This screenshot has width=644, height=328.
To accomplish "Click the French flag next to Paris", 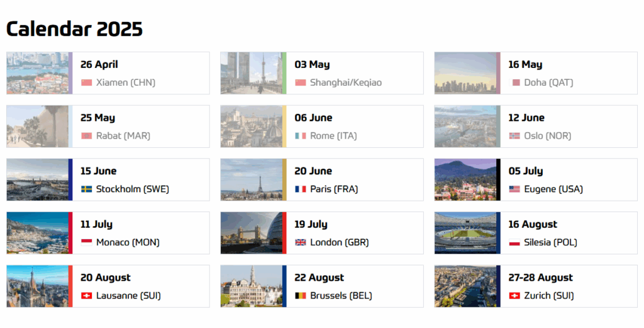I will click(300, 189).
